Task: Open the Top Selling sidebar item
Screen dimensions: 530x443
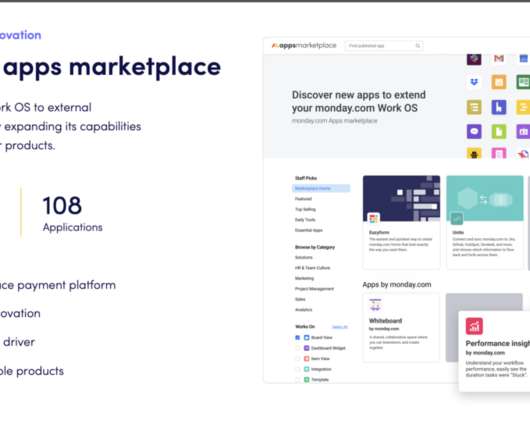Action: [305, 209]
